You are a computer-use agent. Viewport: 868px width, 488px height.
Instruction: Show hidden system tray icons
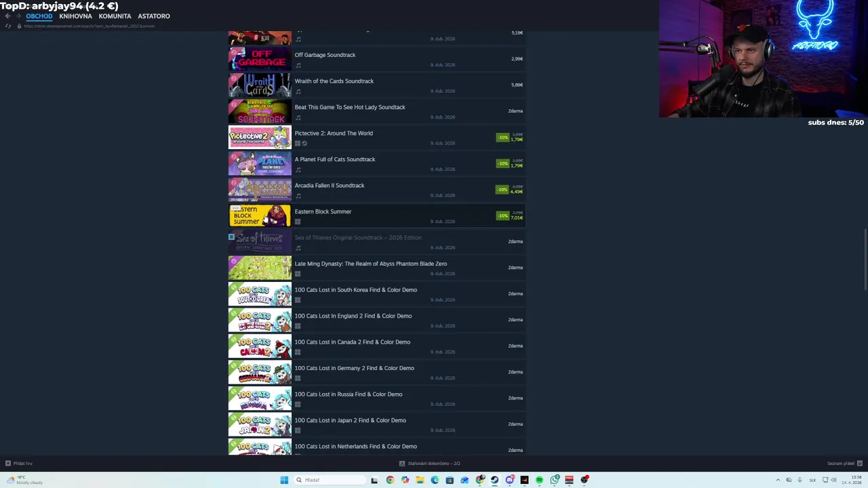pos(778,480)
